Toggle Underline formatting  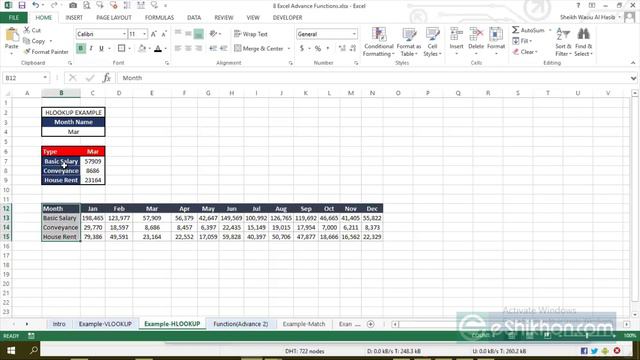pos(101,48)
